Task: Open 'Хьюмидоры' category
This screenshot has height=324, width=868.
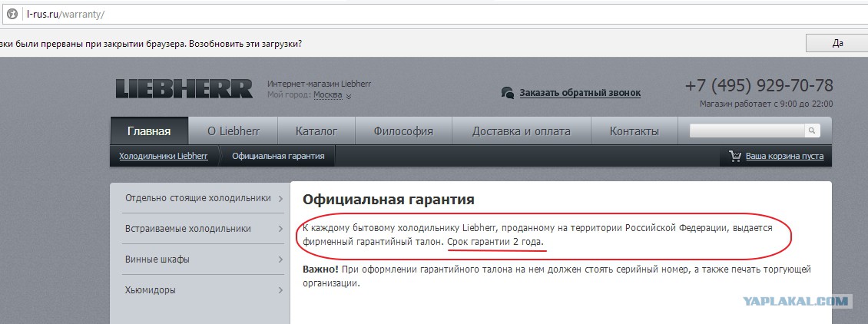Action: (151, 289)
